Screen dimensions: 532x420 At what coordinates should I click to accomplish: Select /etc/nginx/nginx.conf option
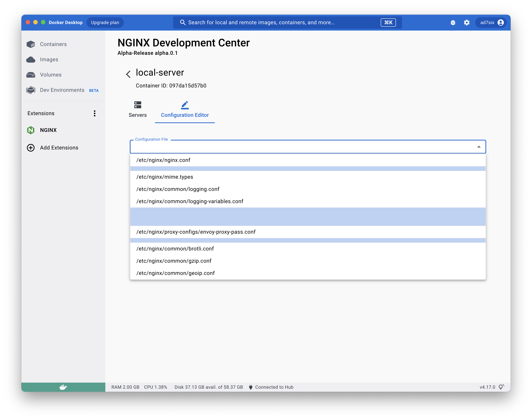click(x=308, y=160)
